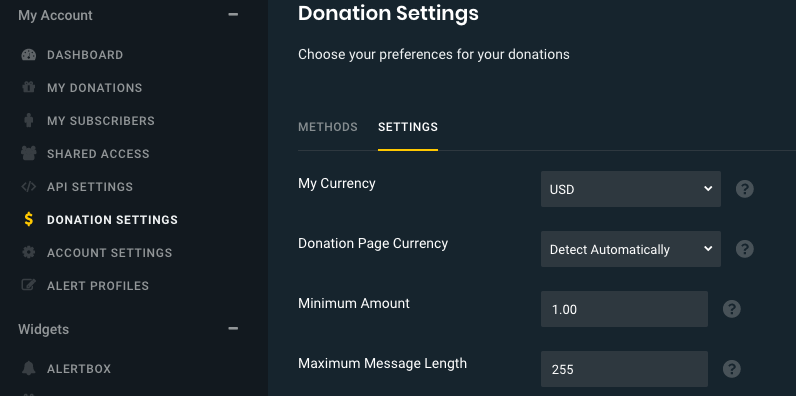Click the Donation Settings dollar icon
Viewport: 796px width, 396px height.
28,220
